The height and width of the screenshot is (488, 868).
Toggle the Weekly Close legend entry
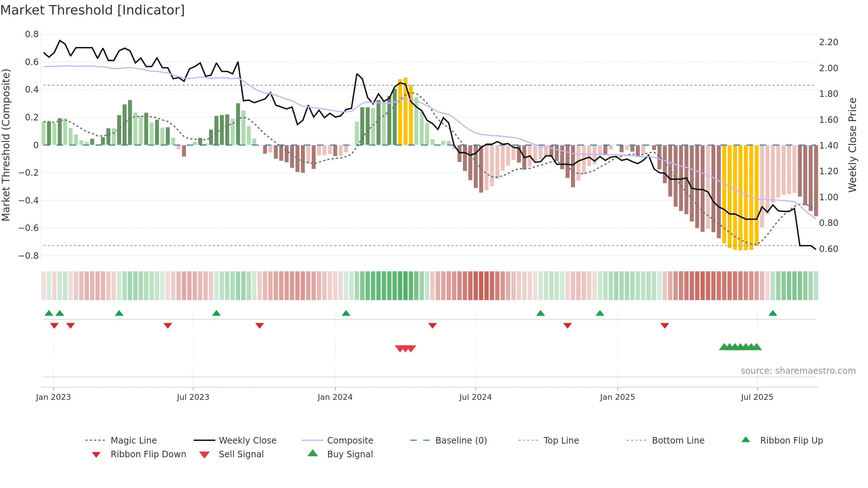tap(235, 440)
